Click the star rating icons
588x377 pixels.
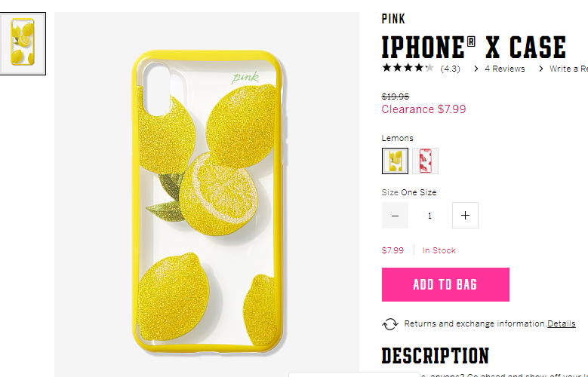(x=408, y=68)
